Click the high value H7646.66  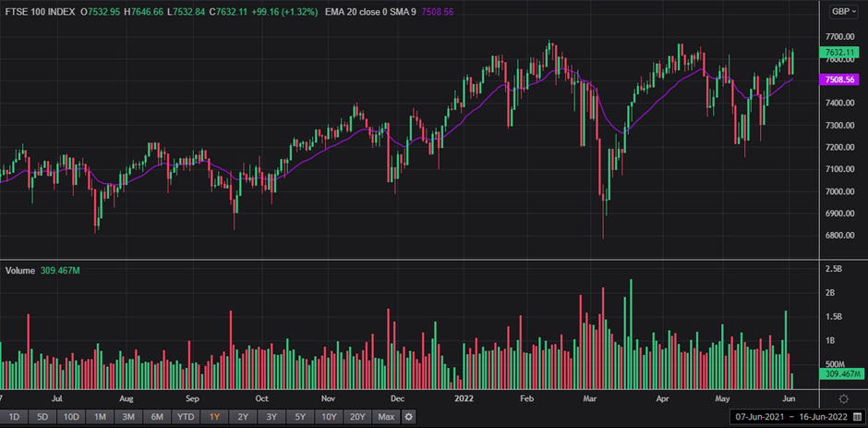pos(143,12)
